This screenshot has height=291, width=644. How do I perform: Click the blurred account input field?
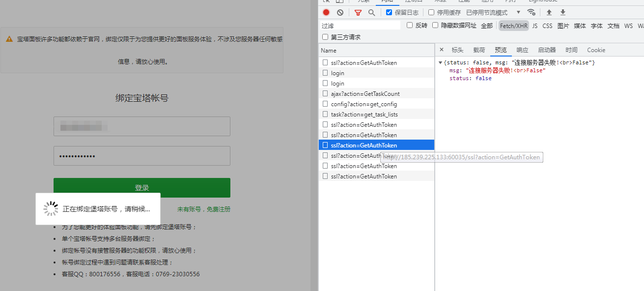click(142, 126)
